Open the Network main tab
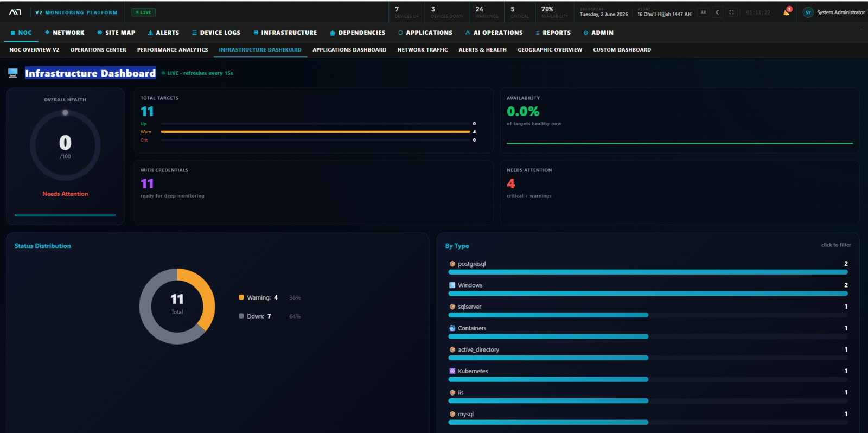 65,33
